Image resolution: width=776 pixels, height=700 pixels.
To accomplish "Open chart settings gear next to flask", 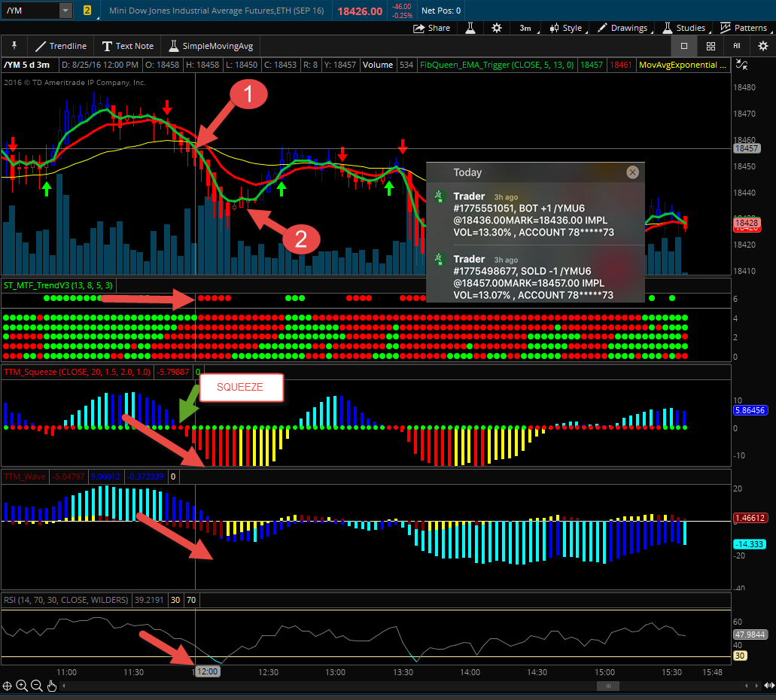I will pos(496,28).
